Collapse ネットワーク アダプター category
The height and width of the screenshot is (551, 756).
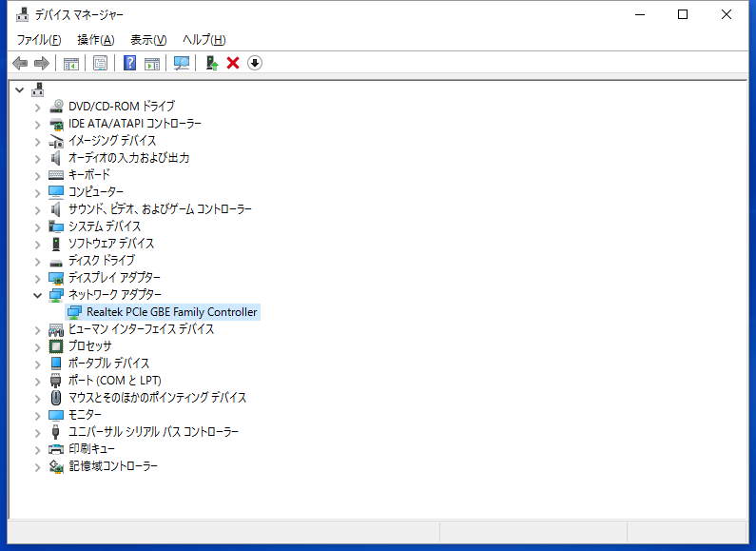coord(38,295)
